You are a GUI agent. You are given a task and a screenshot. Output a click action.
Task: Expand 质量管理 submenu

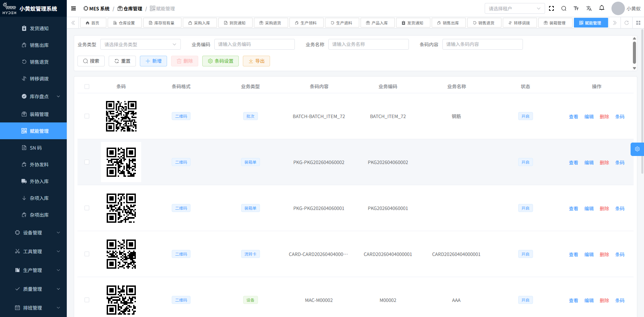point(34,289)
